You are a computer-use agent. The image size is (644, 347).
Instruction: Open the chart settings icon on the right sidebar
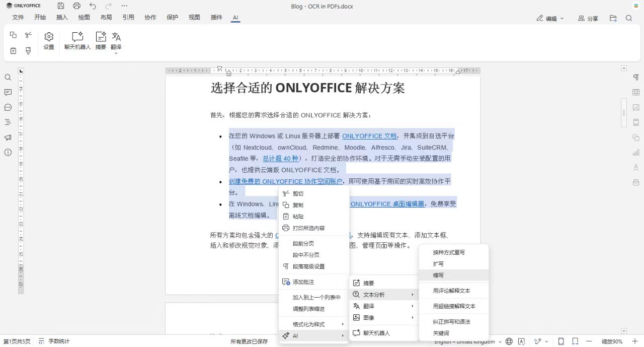(635, 152)
